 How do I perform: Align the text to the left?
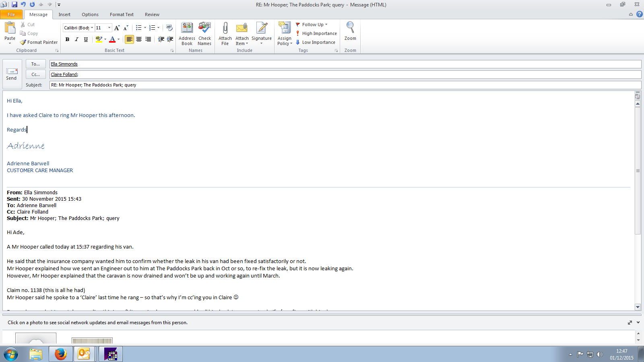[x=129, y=39]
